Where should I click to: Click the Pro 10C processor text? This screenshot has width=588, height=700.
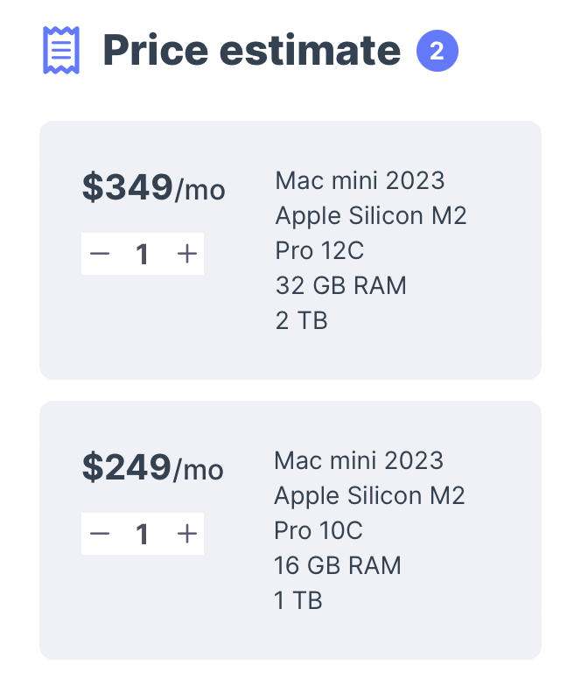pos(318,530)
